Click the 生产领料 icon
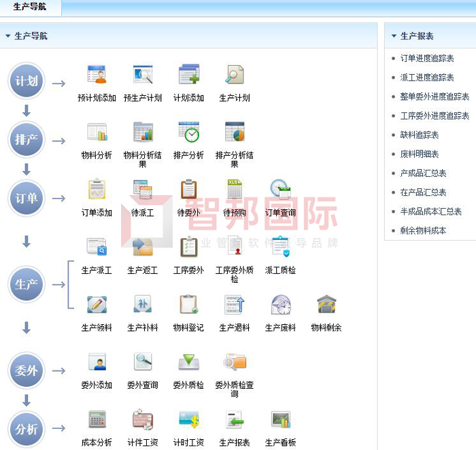This screenshot has width=476, height=450. point(97,304)
